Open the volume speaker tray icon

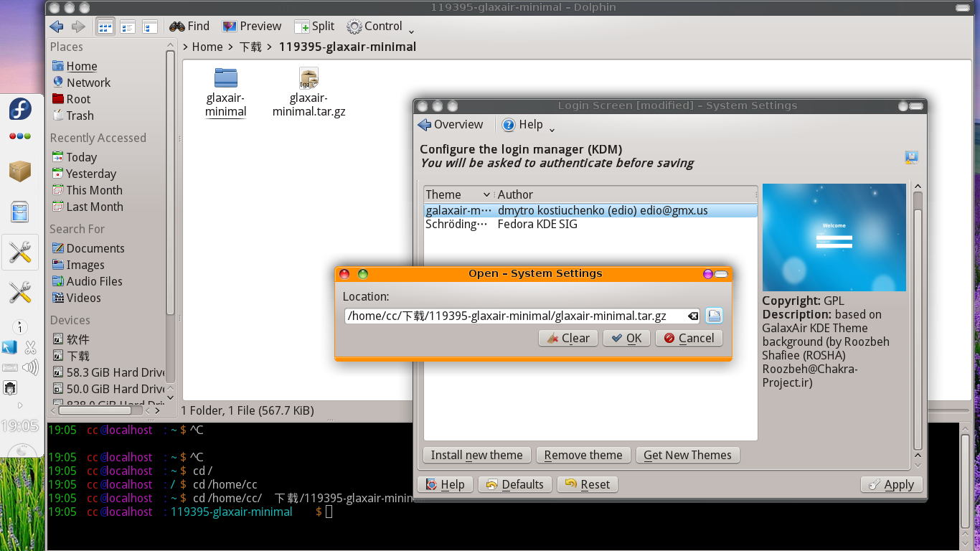coord(30,368)
